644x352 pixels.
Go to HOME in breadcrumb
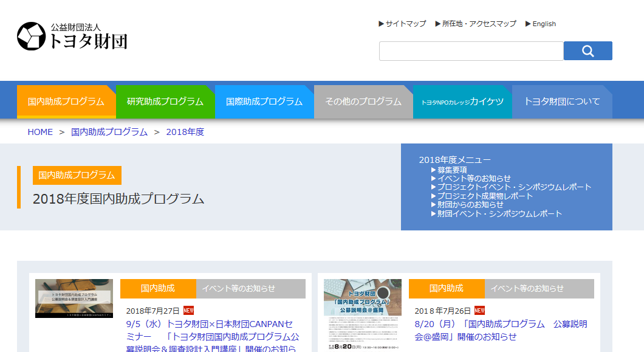click(x=40, y=132)
